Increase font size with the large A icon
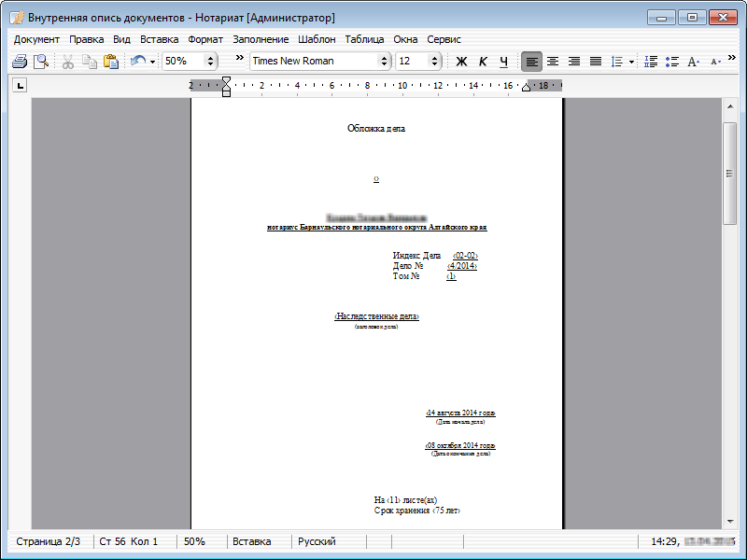 coord(693,62)
